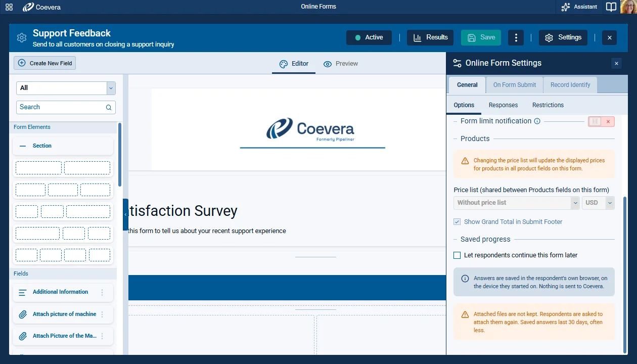Open form Settings
Screen dimensions: 637x364
coord(563,37)
